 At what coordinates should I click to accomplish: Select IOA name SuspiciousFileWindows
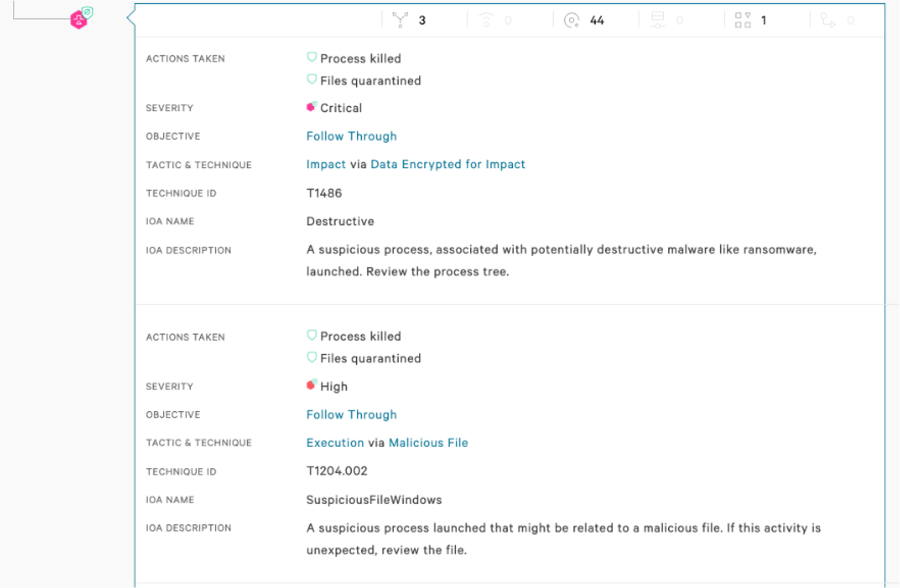click(x=374, y=500)
